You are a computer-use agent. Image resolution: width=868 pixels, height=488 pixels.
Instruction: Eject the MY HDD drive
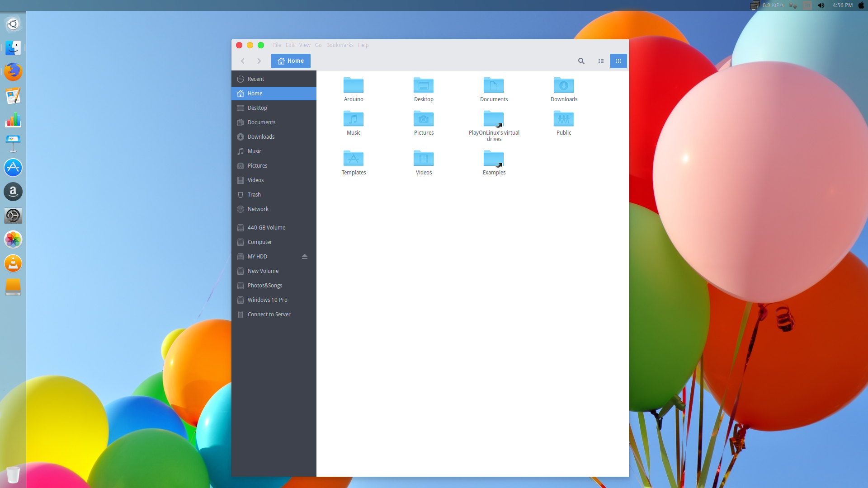click(x=305, y=256)
